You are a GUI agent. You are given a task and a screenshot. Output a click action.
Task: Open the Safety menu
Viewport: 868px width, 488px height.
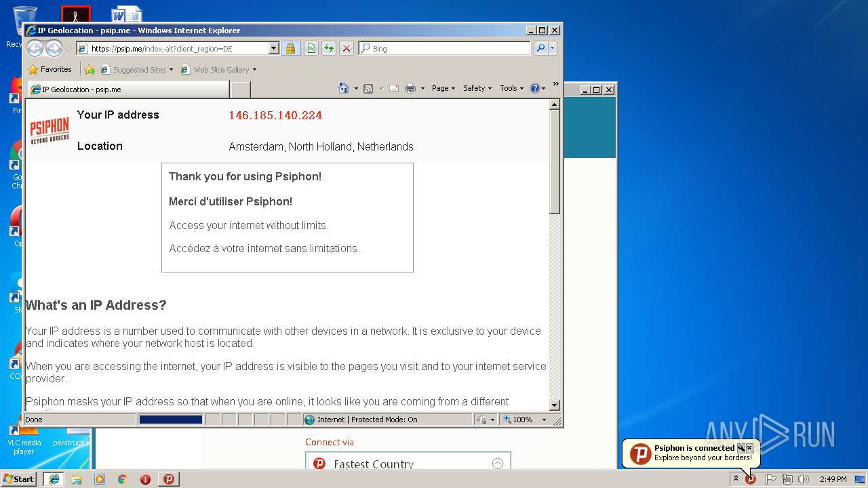[x=477, y=88]
